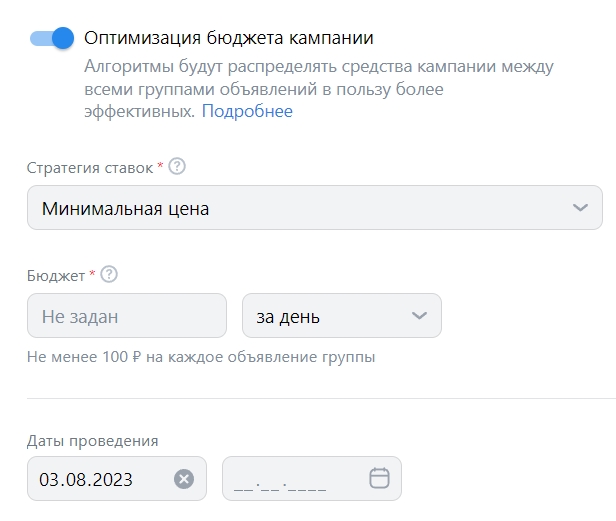Click the Стратегия ставок field label
Image resolution: width=616 pixels, height=521 pixels.
coord(90,168)
